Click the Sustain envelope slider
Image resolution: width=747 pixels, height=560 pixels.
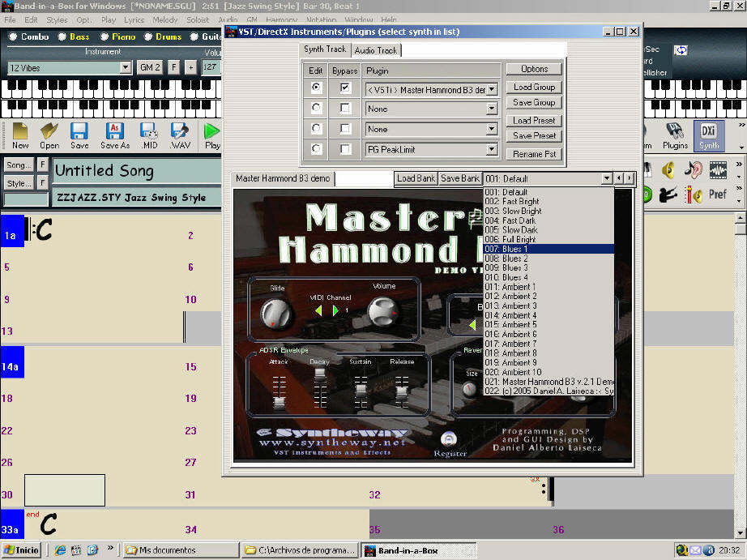click(x=361, y=391)
